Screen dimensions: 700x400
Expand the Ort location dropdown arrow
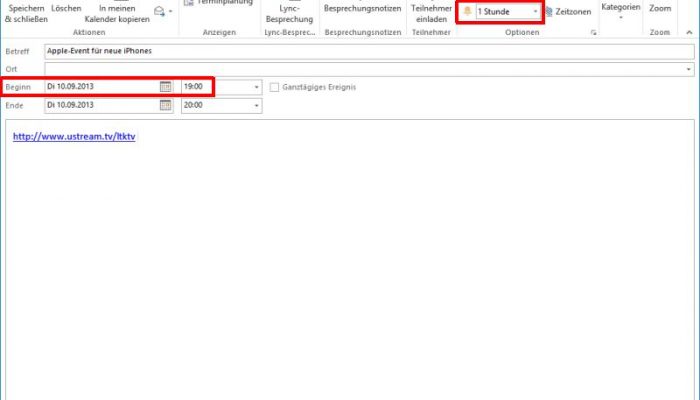pyautogui.click(x=689, y=69)
